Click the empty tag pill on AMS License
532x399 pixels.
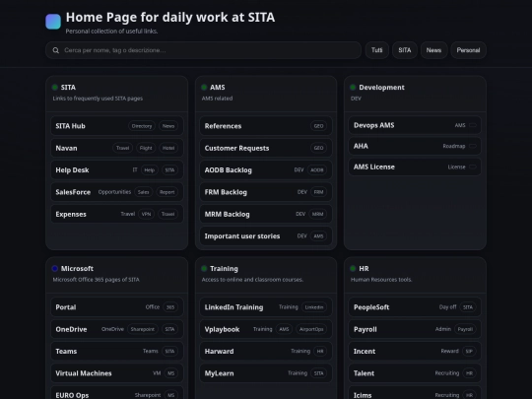(x=473, y=166)
